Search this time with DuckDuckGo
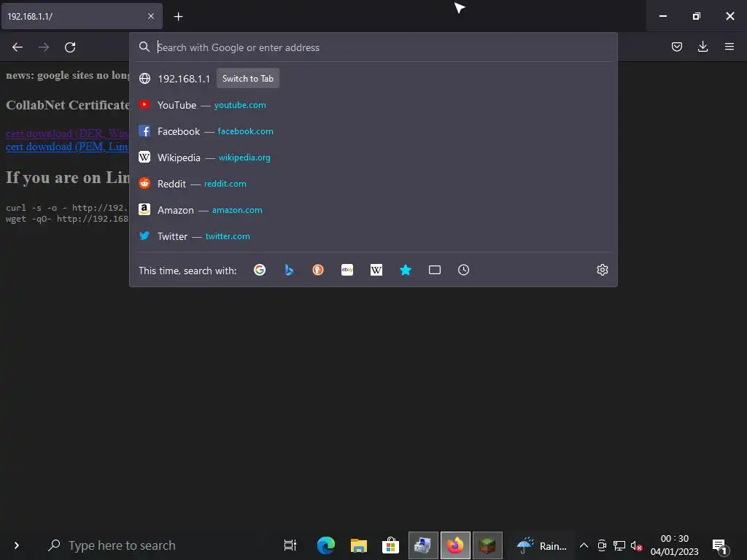This screenshot has width=747, height=560. [x=318, y=270]
